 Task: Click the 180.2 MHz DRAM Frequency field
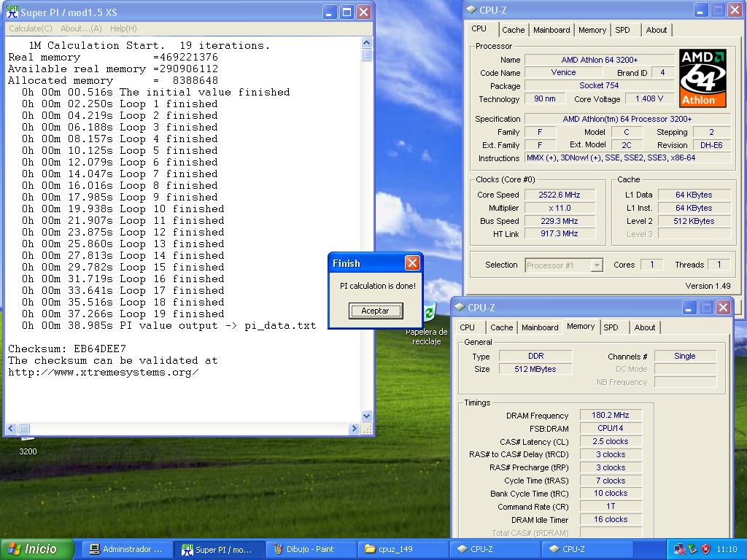[x=611, y=415]
